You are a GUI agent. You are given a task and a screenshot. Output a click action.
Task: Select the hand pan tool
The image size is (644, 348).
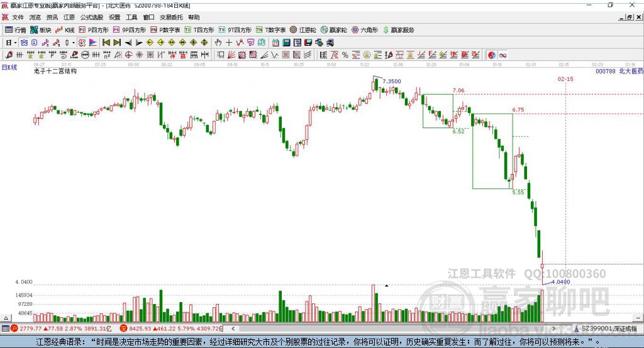coord(218,43)
